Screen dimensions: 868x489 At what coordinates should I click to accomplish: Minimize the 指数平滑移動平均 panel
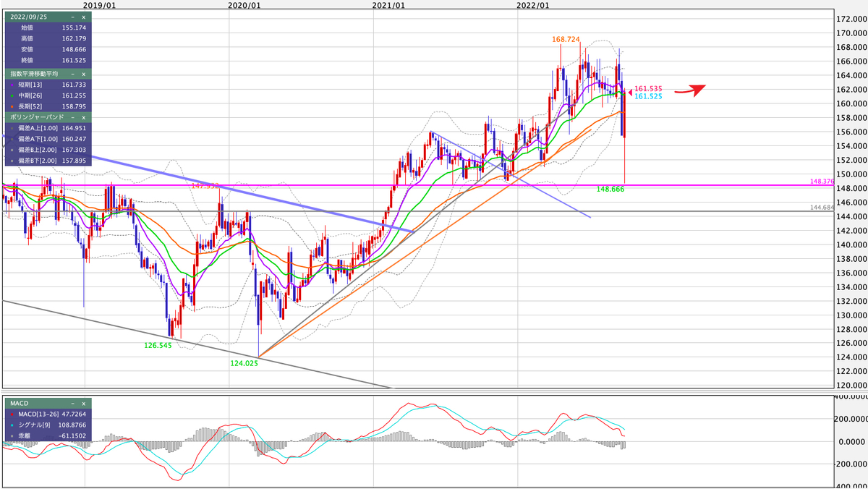(x=74, y=73)
